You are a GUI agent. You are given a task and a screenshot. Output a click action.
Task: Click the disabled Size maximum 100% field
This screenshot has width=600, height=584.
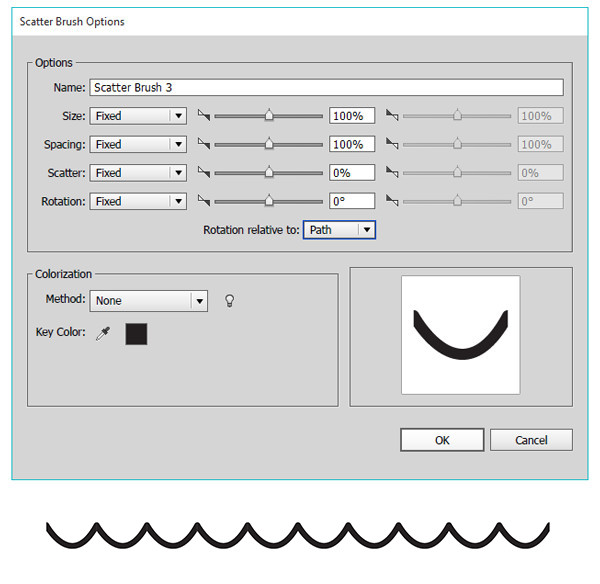(540, 116)
